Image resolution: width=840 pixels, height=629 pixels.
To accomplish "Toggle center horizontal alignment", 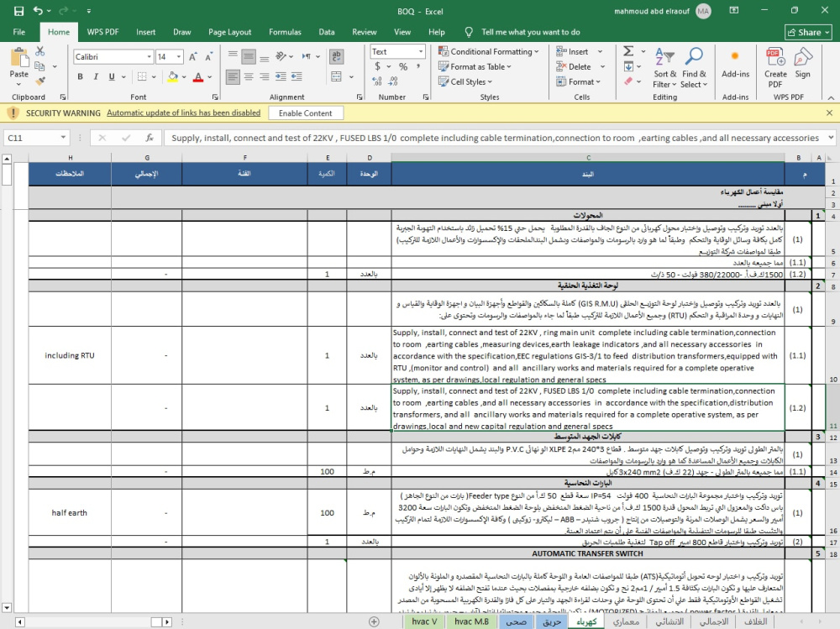I will 249,76.
